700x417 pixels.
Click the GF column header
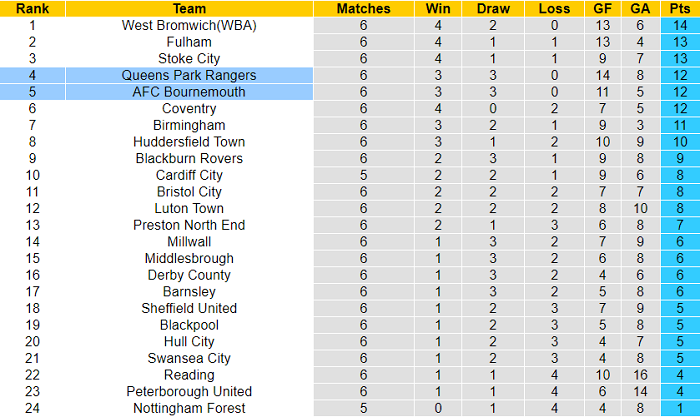click(x=600, y=8)
